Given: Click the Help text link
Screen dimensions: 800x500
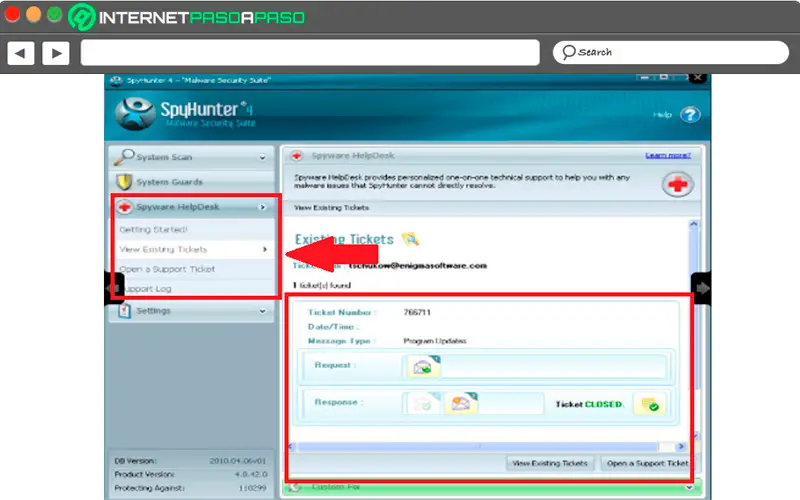Looking at the screenshot, I should coord(662,115).
